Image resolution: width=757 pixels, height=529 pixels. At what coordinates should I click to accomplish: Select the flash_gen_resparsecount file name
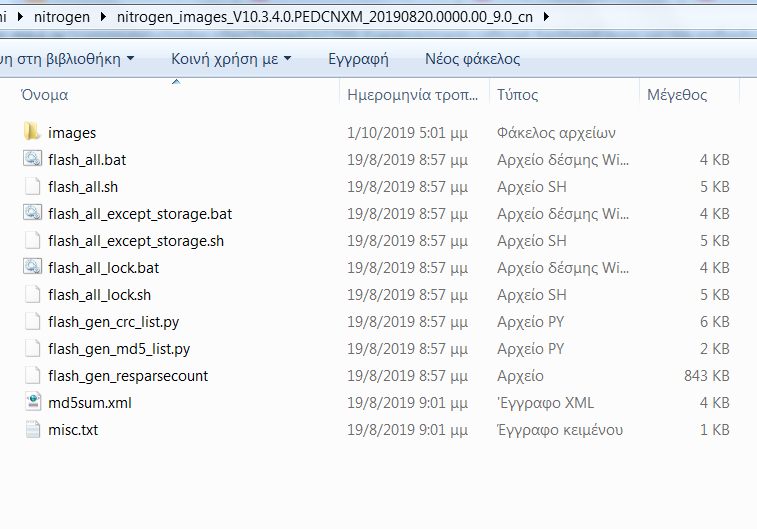pyautogui.click(x=128, y=375)
